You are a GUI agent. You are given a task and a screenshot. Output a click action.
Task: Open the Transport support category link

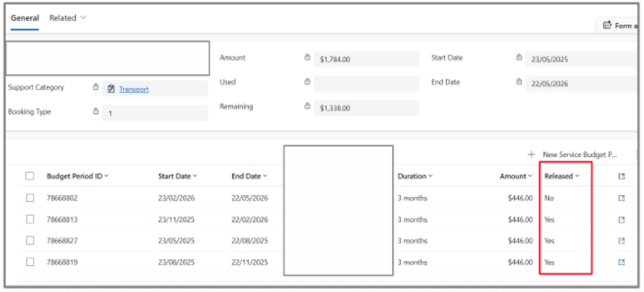[x=134, y=89]
